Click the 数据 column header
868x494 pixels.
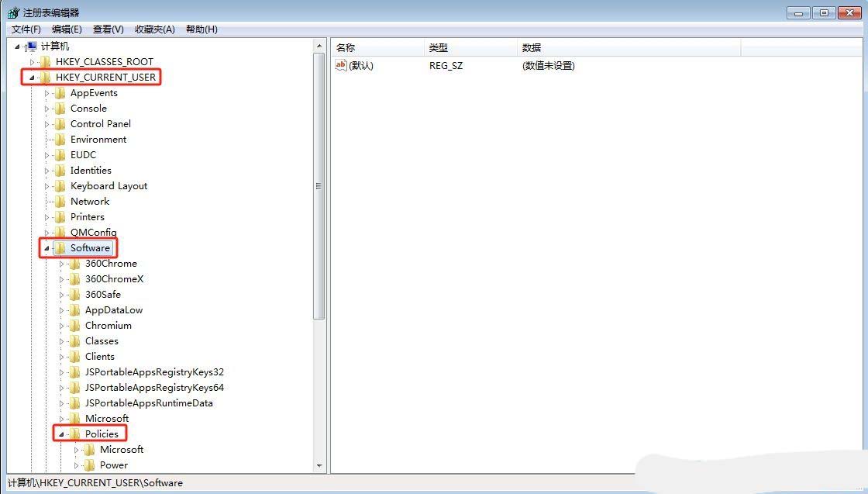pyautogui.click(x=629, y=48)
